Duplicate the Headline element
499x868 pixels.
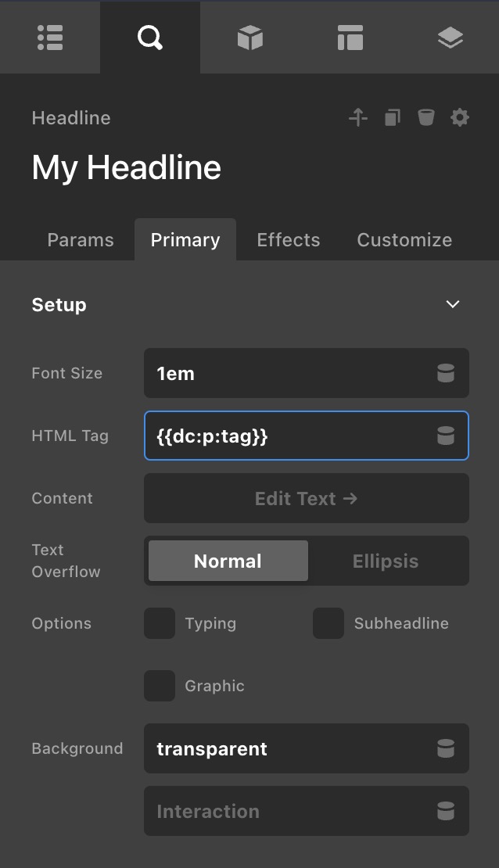(392, 118)
